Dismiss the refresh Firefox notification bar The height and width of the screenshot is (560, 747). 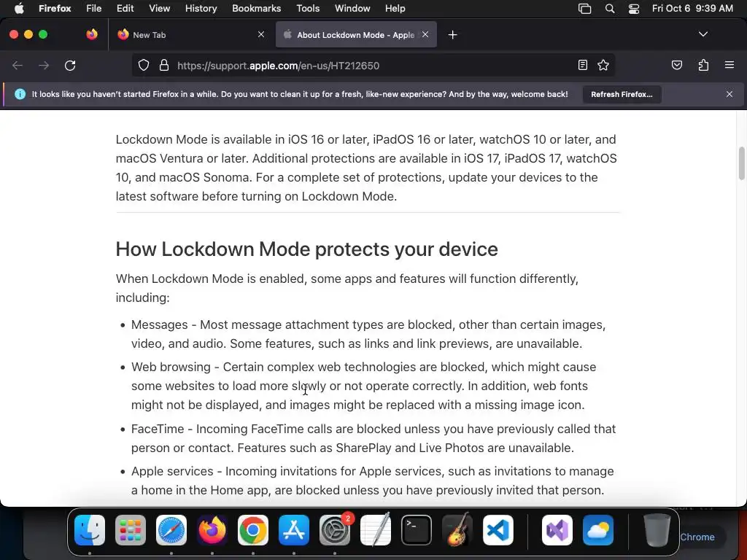(729, 94)
